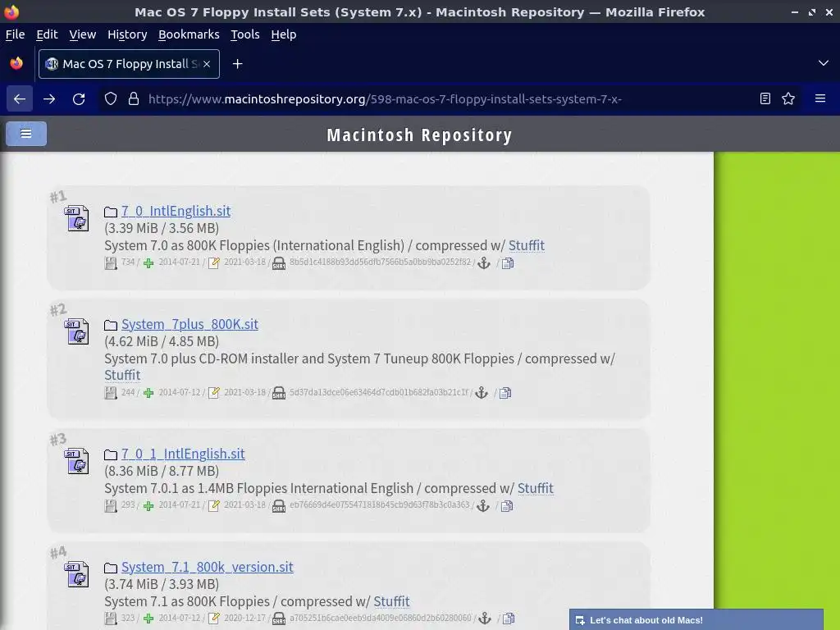Open the Help menu

(x=283, y=34)
